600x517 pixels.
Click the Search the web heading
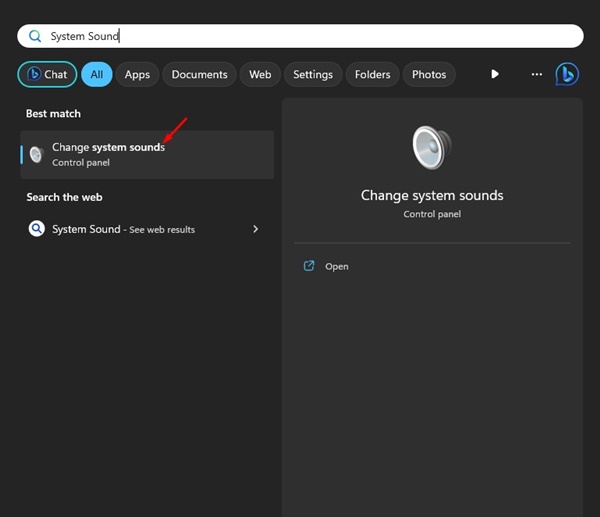[x=64, y=197]
